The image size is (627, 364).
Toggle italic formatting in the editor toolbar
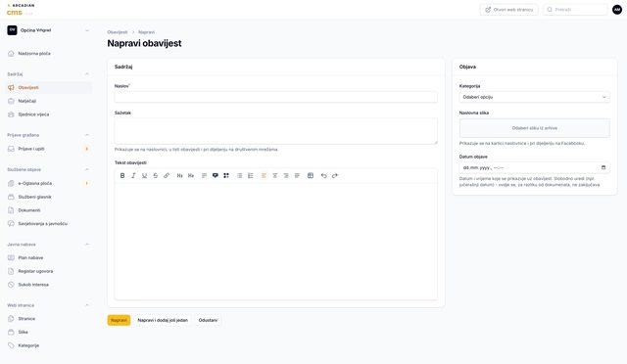[133, 175]
